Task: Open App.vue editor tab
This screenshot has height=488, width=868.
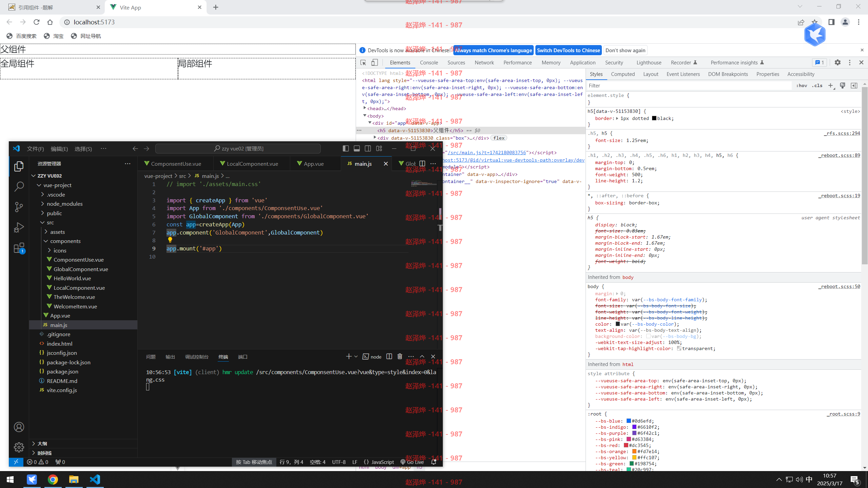Action: click(314, 164)
